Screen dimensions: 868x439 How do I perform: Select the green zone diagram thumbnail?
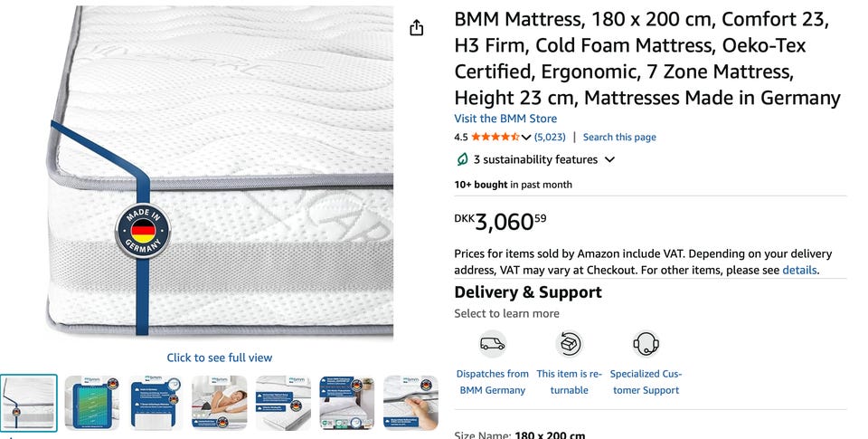(92, 403)
